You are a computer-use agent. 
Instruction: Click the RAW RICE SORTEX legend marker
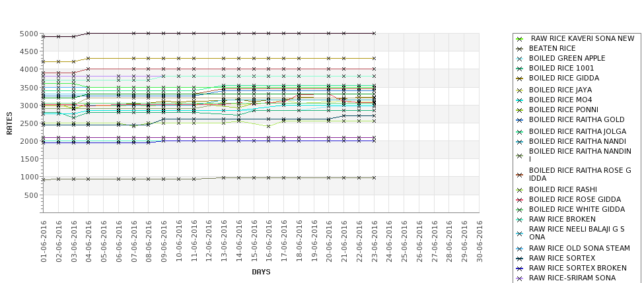(520, 259)
